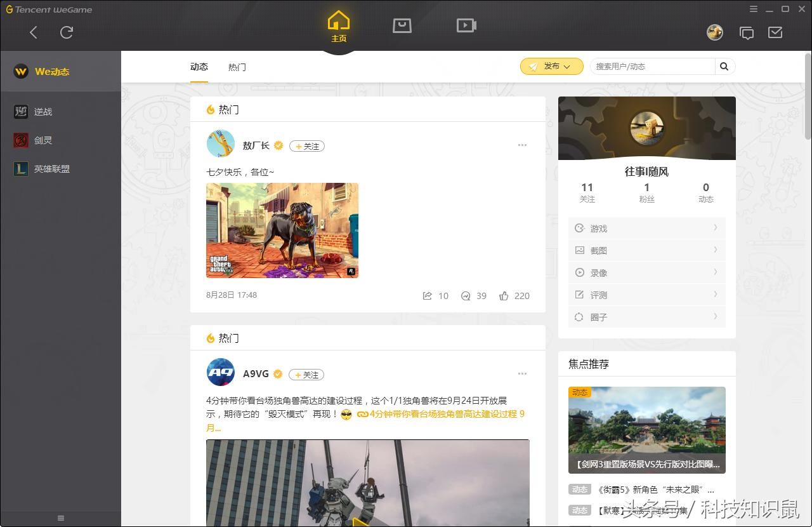Click the search magnifier icon
This screenshot has height=527, width=812.
pos(724,66)
